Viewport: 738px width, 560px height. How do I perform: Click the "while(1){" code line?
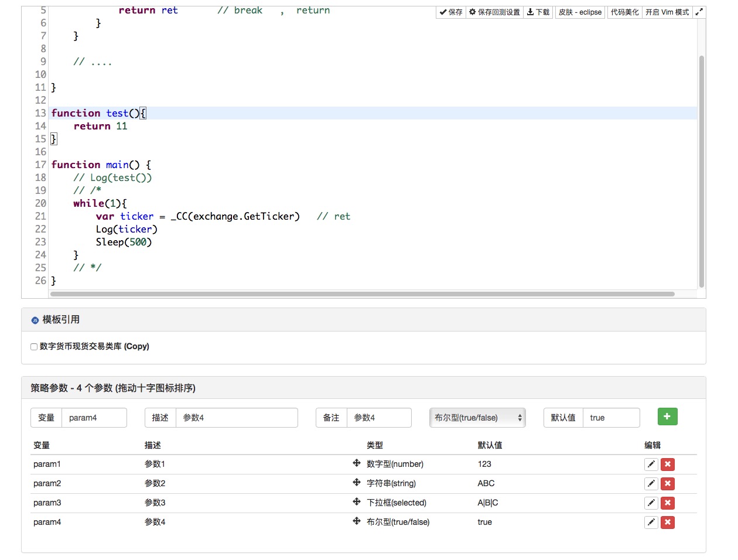click(x=100, y=203)
